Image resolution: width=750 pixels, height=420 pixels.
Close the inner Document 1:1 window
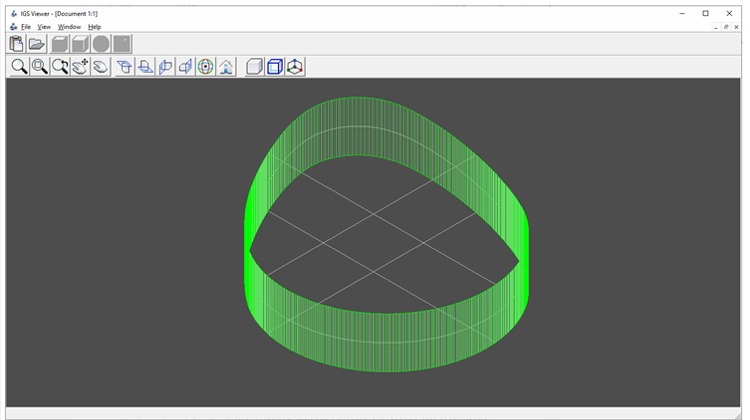tap(736, 27)
